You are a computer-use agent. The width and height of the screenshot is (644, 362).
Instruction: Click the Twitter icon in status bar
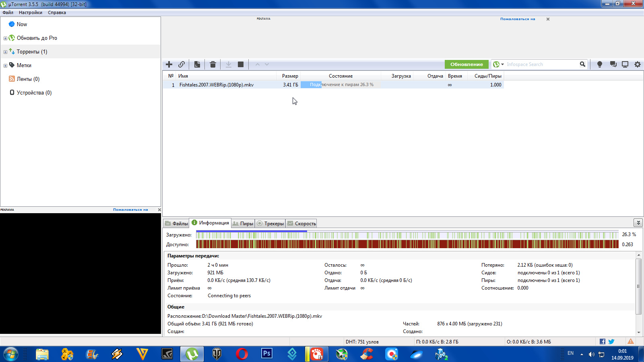[611, 341]
